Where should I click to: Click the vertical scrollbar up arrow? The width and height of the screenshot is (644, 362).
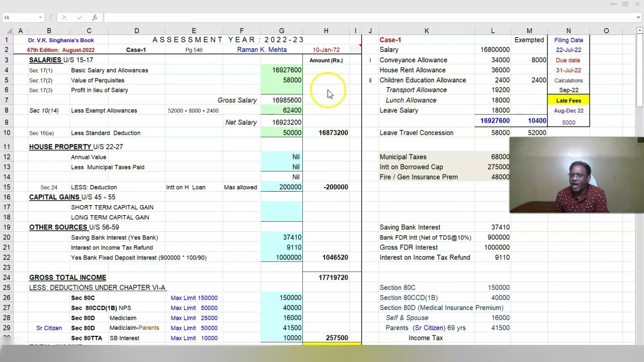click(x=640, y=31)
